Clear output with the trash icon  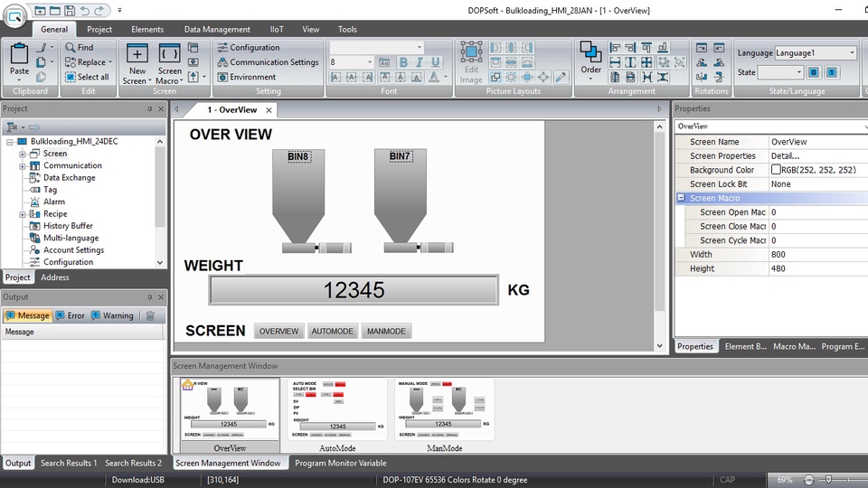click(x=150, y=315)
